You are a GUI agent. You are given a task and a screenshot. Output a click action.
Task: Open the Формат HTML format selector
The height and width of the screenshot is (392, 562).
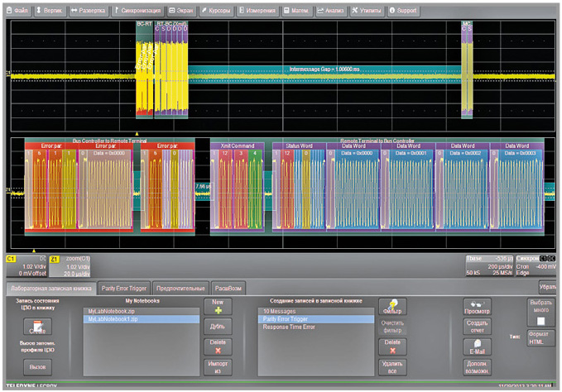tap(540, 338)
